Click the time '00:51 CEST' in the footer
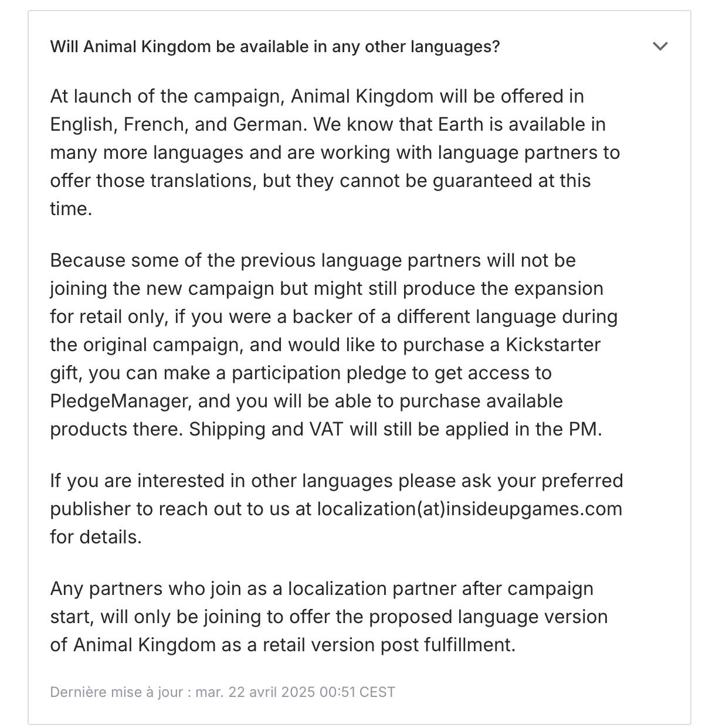The image size is (719, 728). pos(357,692)
